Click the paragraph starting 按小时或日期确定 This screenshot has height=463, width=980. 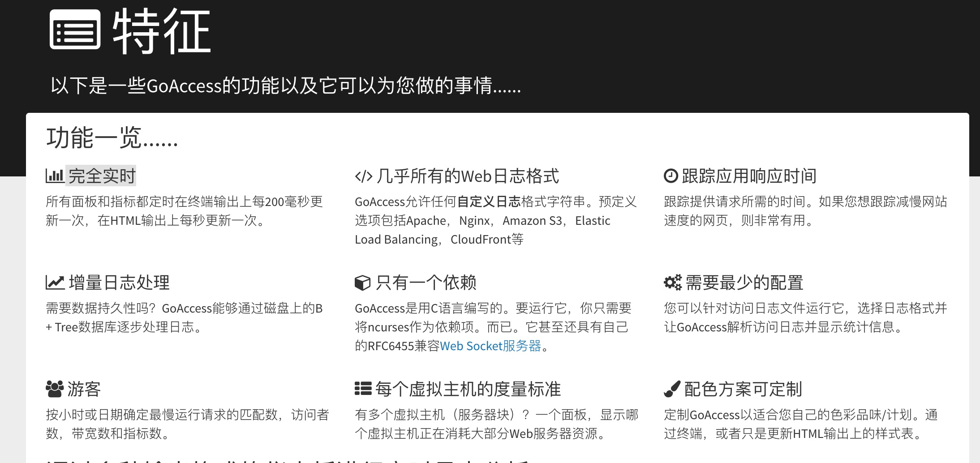(188, 424)
